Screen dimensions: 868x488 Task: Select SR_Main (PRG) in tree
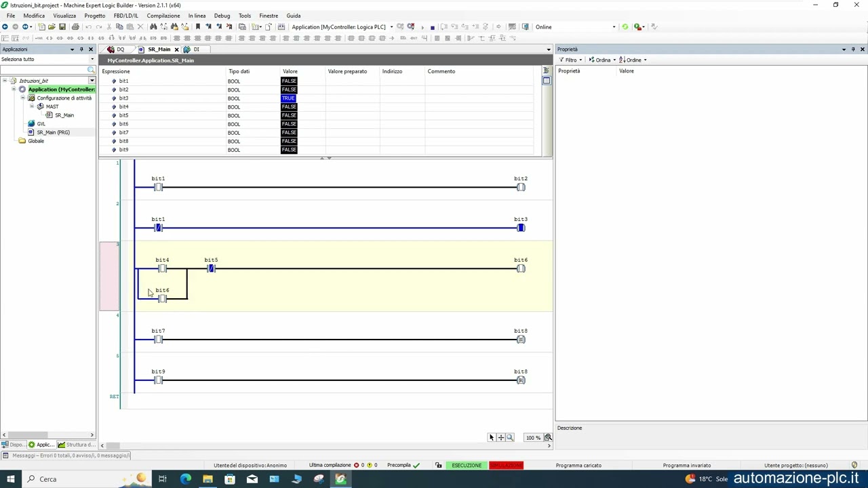tap(53, 132)
